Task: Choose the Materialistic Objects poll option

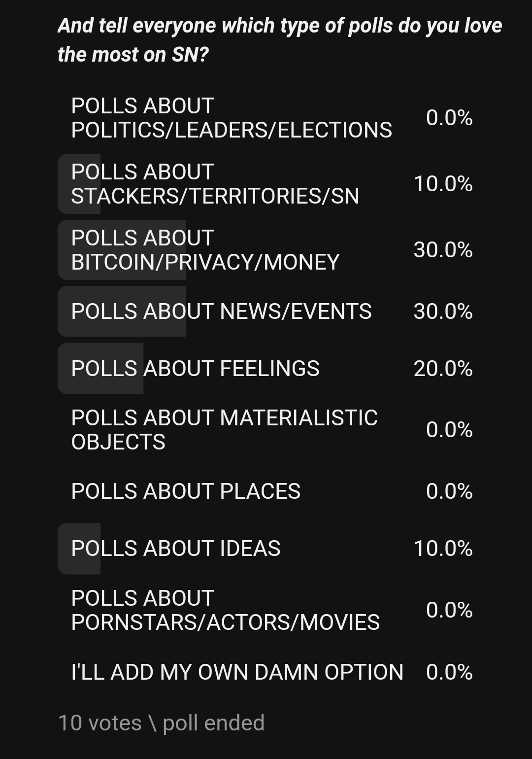Action: pyautogui.click(x=224, y=430)
